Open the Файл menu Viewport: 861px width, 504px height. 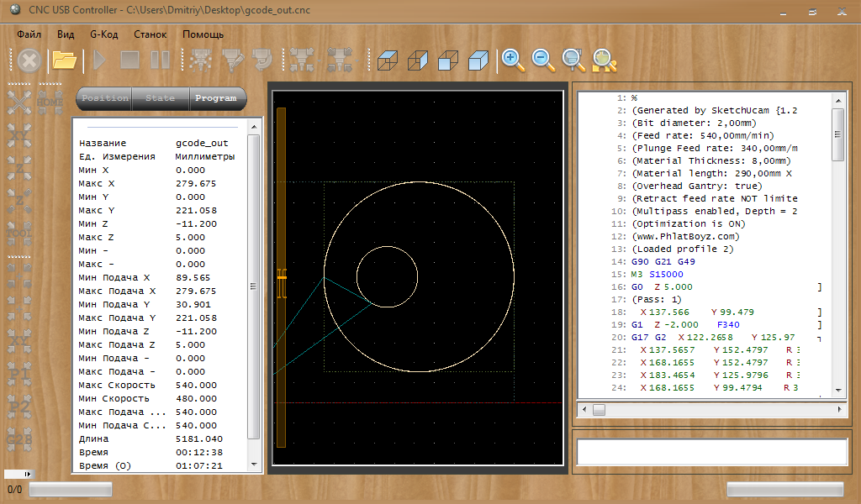tap(29, 34)
